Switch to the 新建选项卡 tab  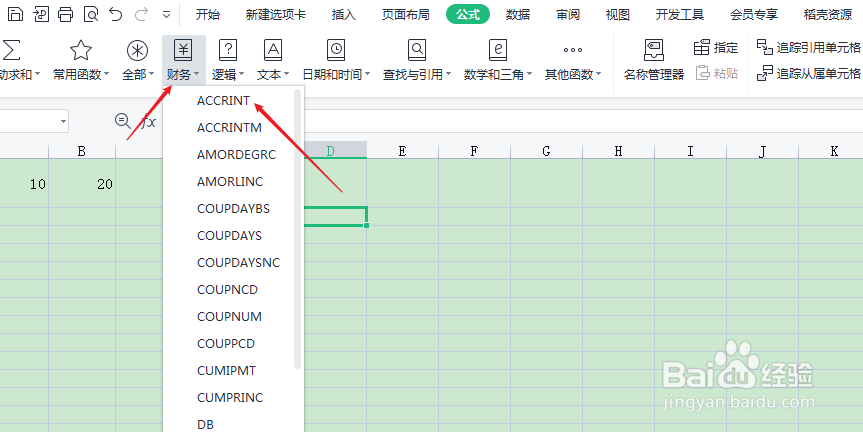[x=276, y=15]
